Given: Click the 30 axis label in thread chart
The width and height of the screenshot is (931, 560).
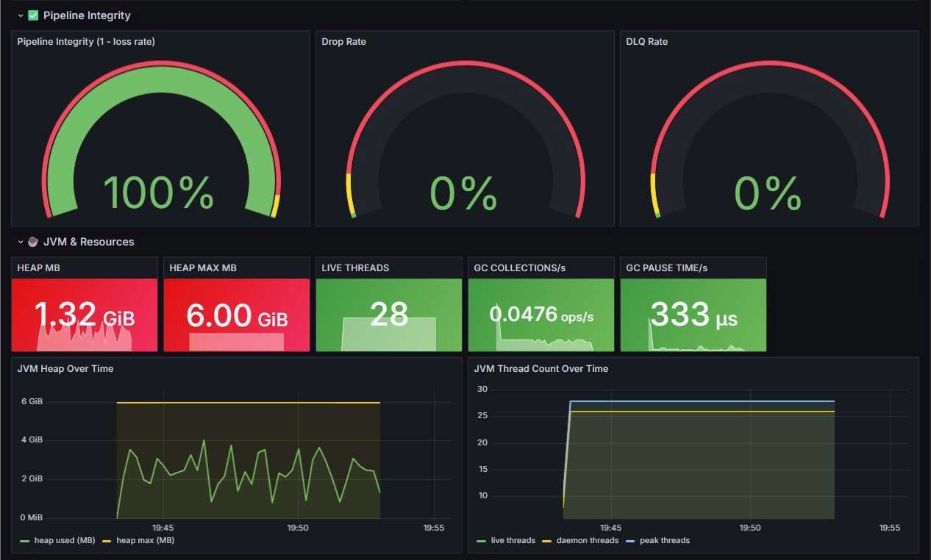Looking at the screenshot, I should tap(482, 389).
